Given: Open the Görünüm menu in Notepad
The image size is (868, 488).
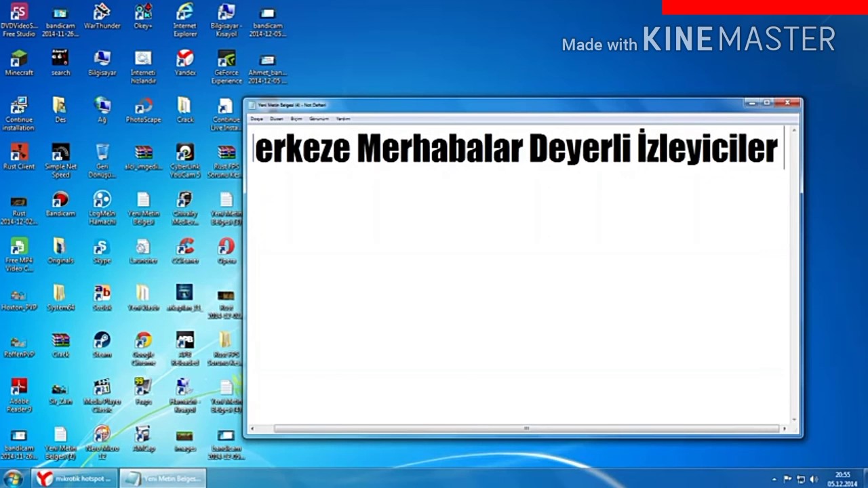Looking at the screenshot, I should point(319,119).
